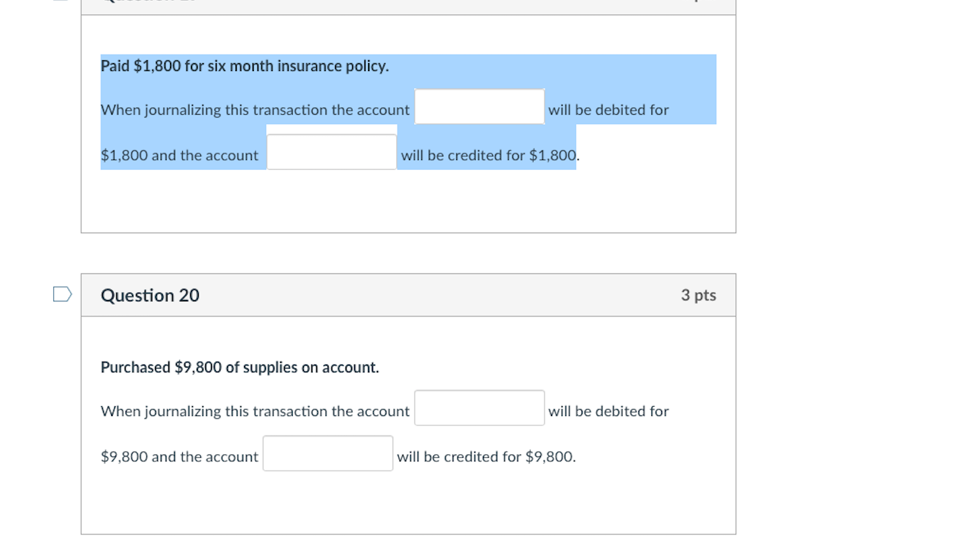Click the Question 20 header bar
Image resolution: width=980 pixels, height=551 pixels.
point(408,295)
